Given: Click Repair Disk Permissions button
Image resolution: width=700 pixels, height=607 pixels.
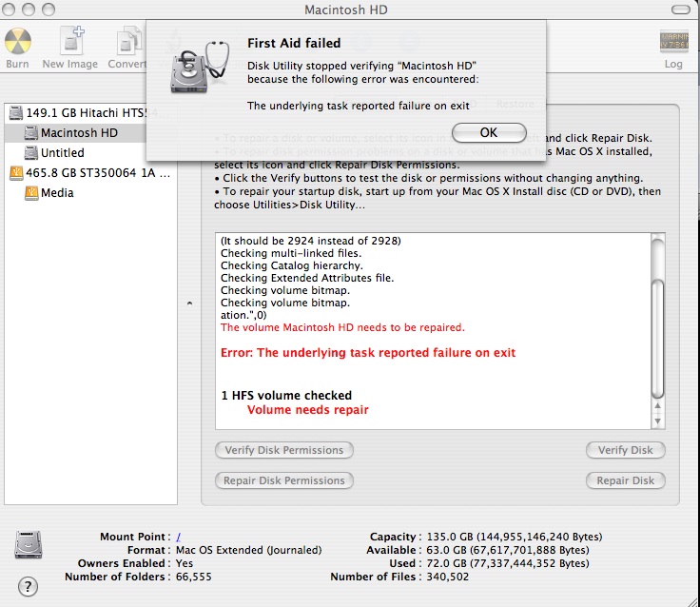Looking at the screenshot, I should (x=284, y=480).
